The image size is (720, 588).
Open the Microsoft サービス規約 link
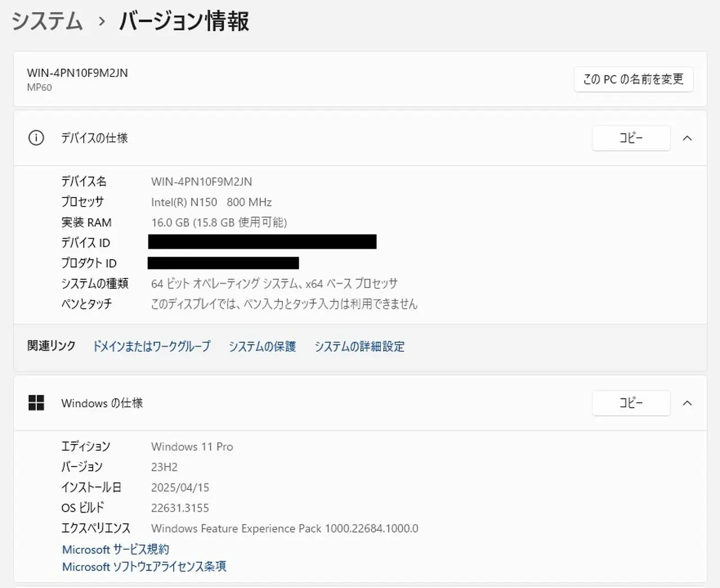(115, 549)
